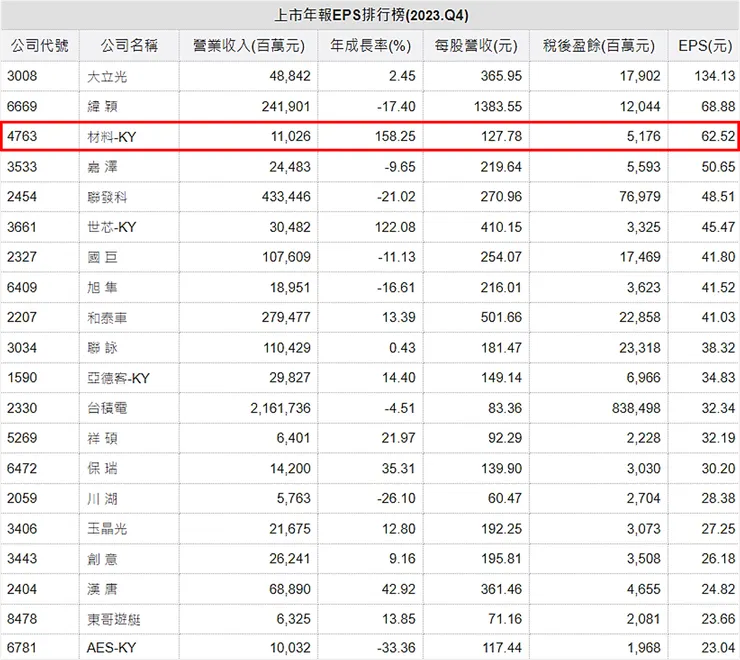This screenshot has height=660, width=740.
Task: Click company name 世芯-KY
Action: [112, 227]
